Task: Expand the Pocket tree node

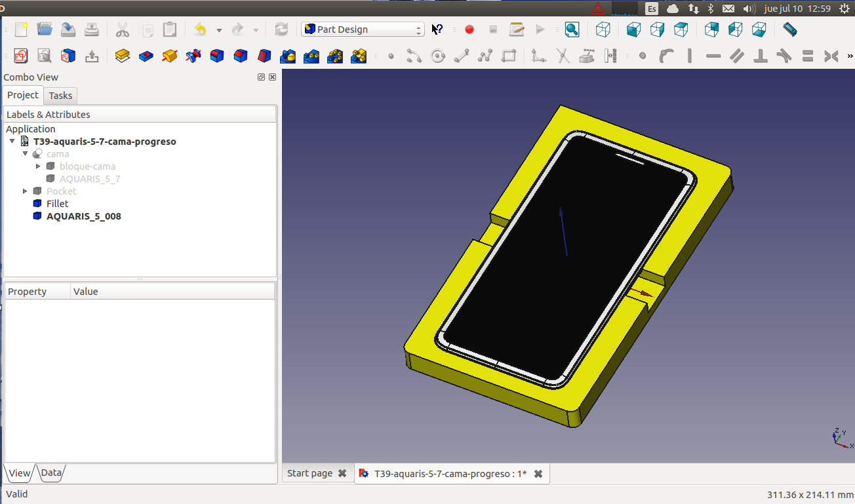Action: (x=26, y=191)
